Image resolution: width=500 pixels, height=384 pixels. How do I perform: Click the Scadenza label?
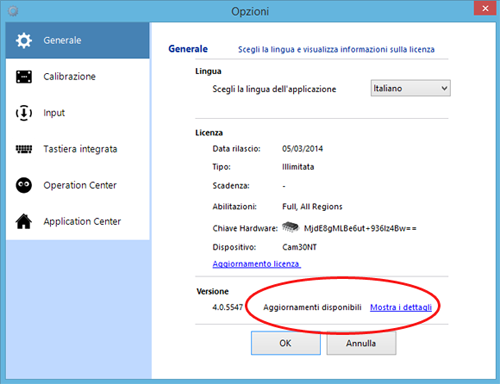(x=231, y=185)
